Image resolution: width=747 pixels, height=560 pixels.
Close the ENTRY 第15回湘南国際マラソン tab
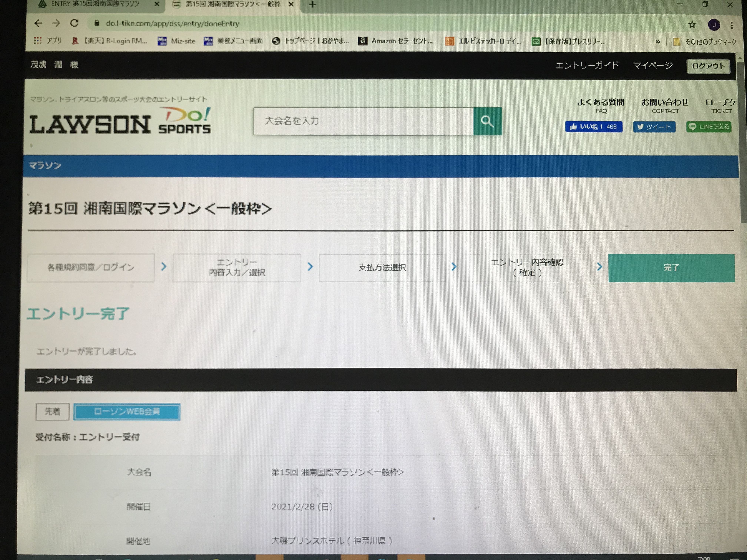157,4
